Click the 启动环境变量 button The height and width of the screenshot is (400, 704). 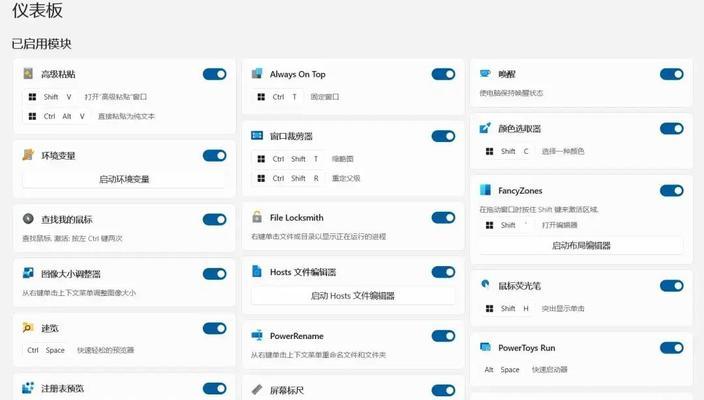(124, 179)
